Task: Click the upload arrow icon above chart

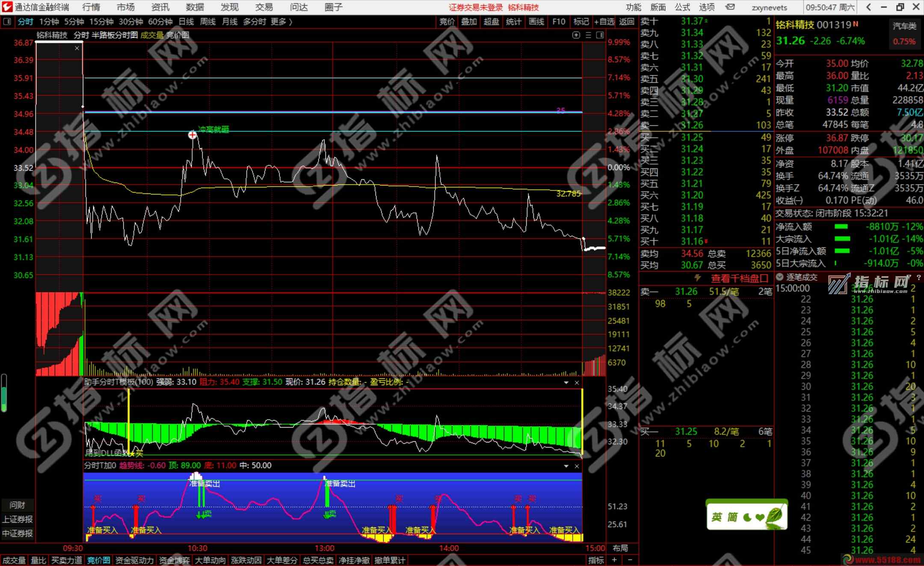Action: 576,35
